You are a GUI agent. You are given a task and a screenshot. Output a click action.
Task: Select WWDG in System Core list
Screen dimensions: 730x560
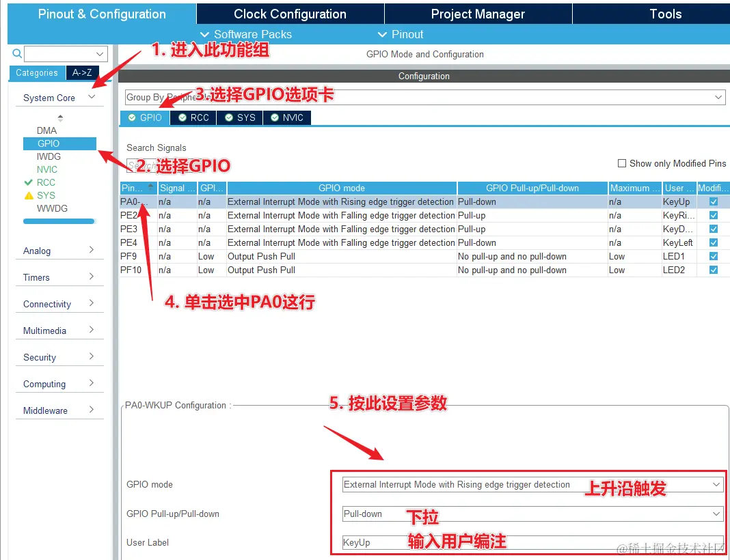52,208
